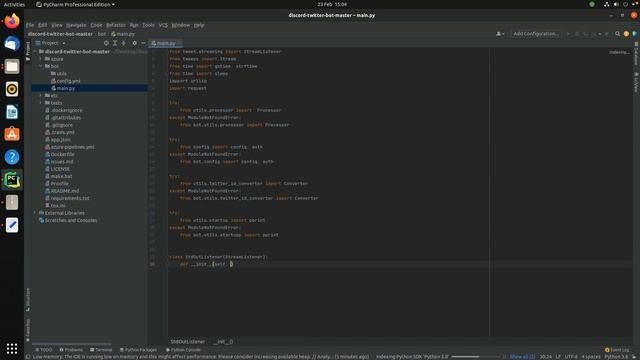Click the PyCharm icon in the dock
The image size is (640, 360).
pyautogui.click(x=12, y=180)
